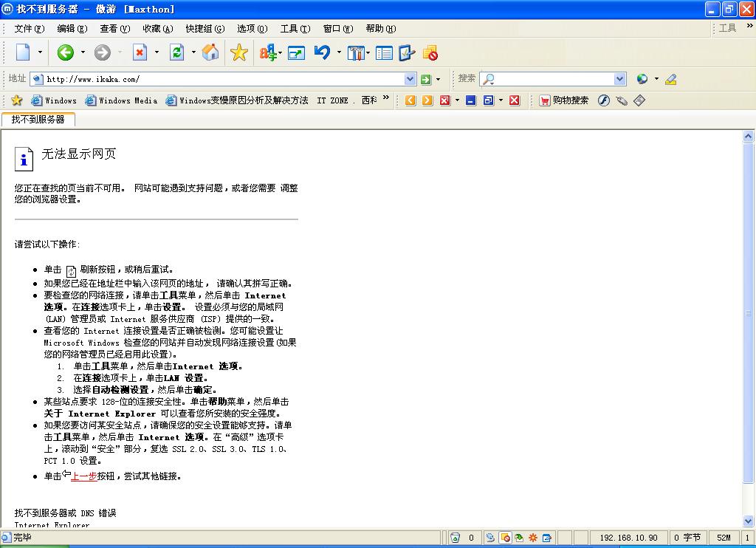Click the 上一步 back link
Viewport: 756px width, 548px height.
(x=84, y=476)
